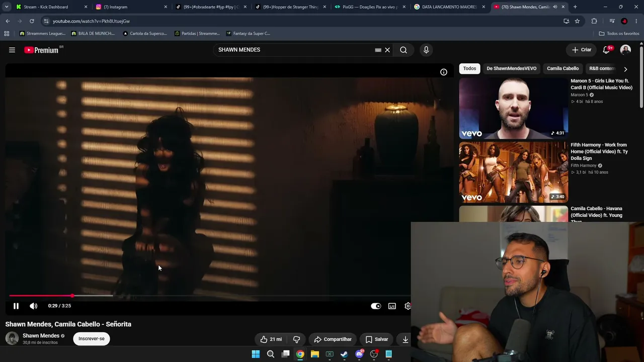Toggle subtitles in the video player
The width and height of the screenshot is (644, 362).
pyautogui.click(x=392, y=306)
